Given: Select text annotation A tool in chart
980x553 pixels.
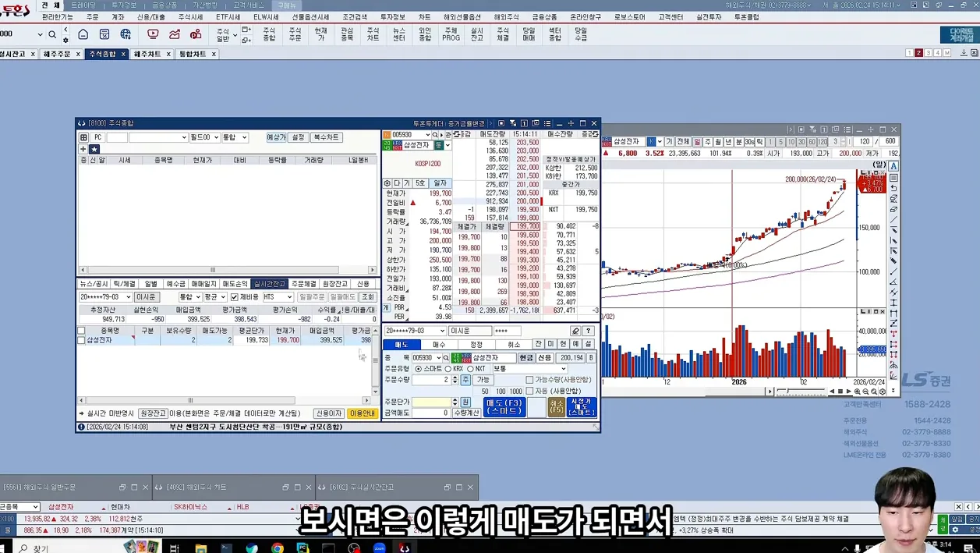Looking at the screenshot, I should pyautogui.click(x=893, y=166).
